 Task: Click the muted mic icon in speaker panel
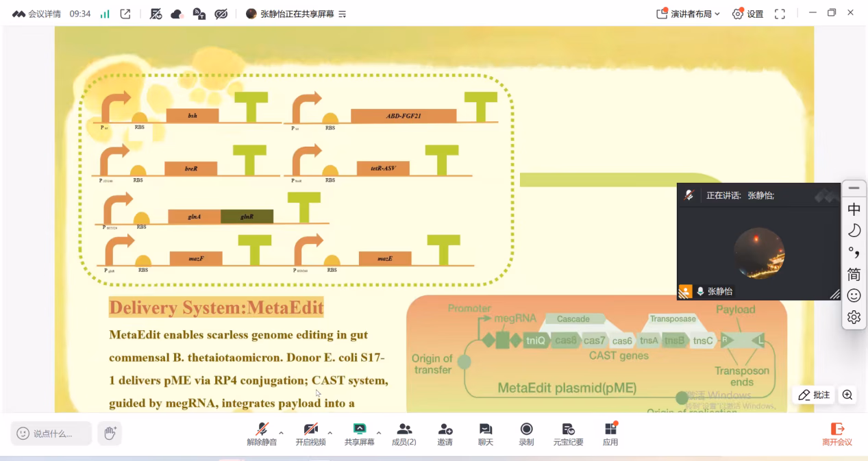point(689,195)
